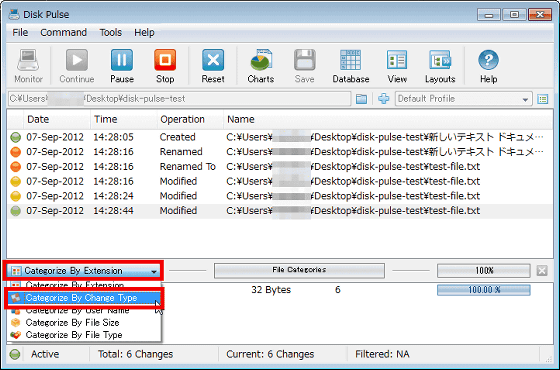
Task: Choose Categorize By Extension list entry
Action: click(84, 285)
